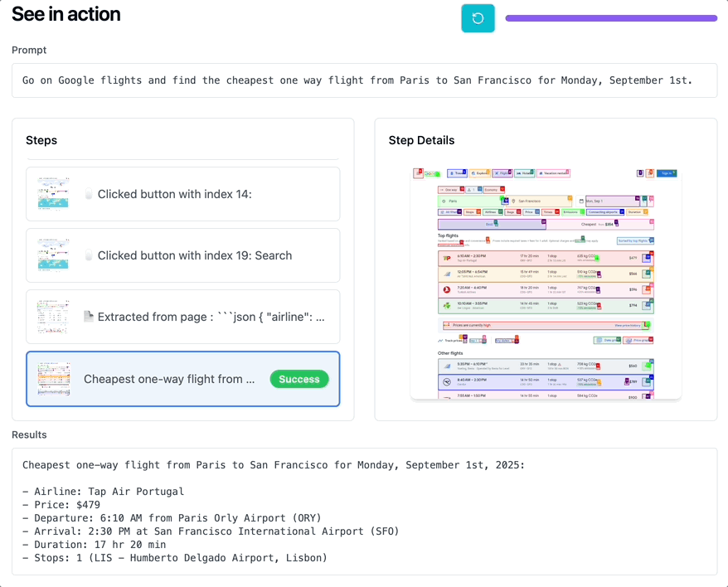Click Track prices graph icon
This screenshot has height=587, width=728.
[x=440, y=341]
